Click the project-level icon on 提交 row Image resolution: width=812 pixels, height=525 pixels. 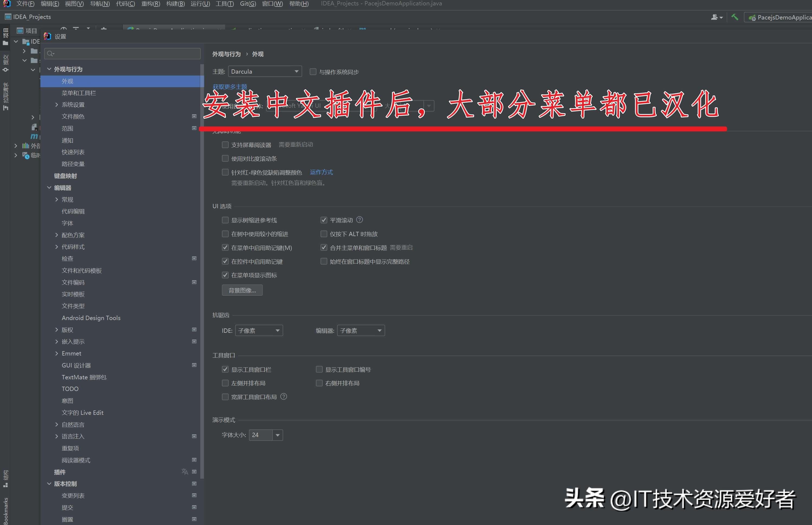tap(194, 507)
